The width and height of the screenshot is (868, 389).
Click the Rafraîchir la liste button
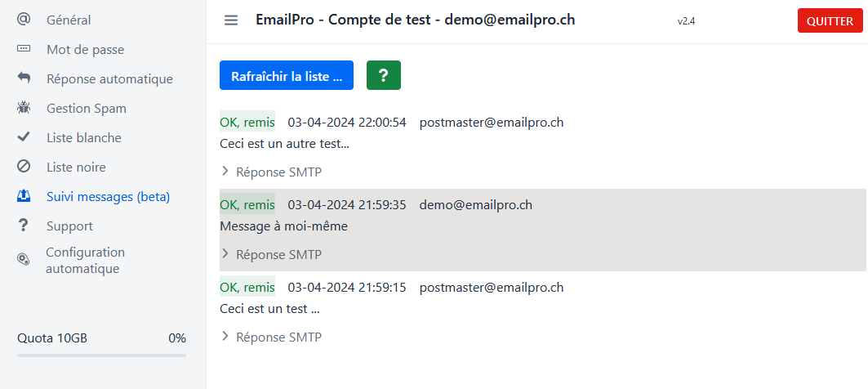[x=286, y=75]
